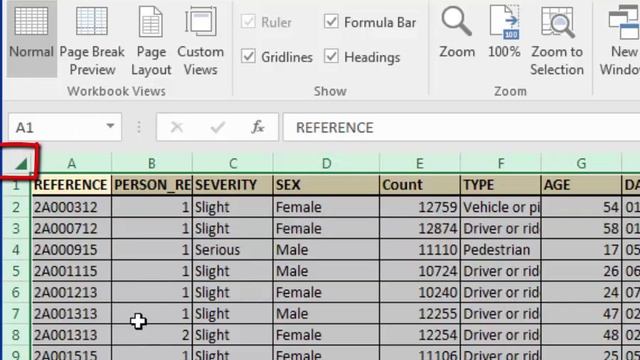This screenshot has width=640, height=360.
Task: Select column B header
Action: pyautogui.click(x=151, y=164)
